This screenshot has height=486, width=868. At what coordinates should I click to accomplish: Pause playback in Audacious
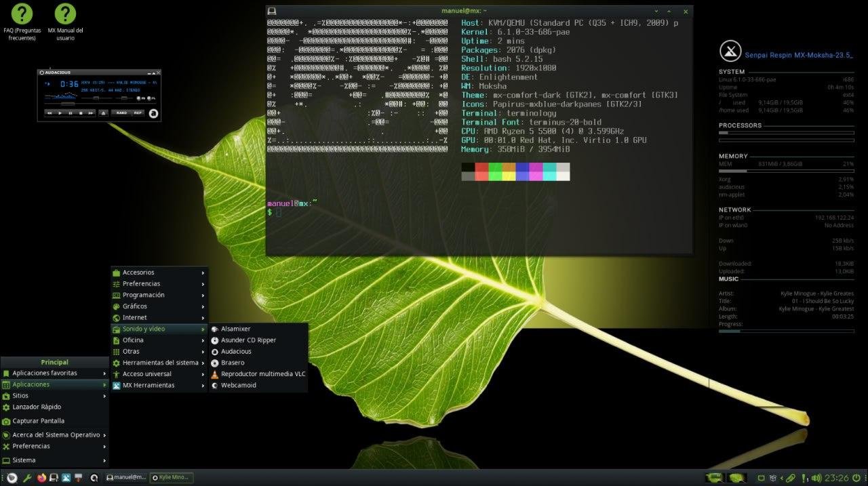pyautogui.click(x=71, y=113)
